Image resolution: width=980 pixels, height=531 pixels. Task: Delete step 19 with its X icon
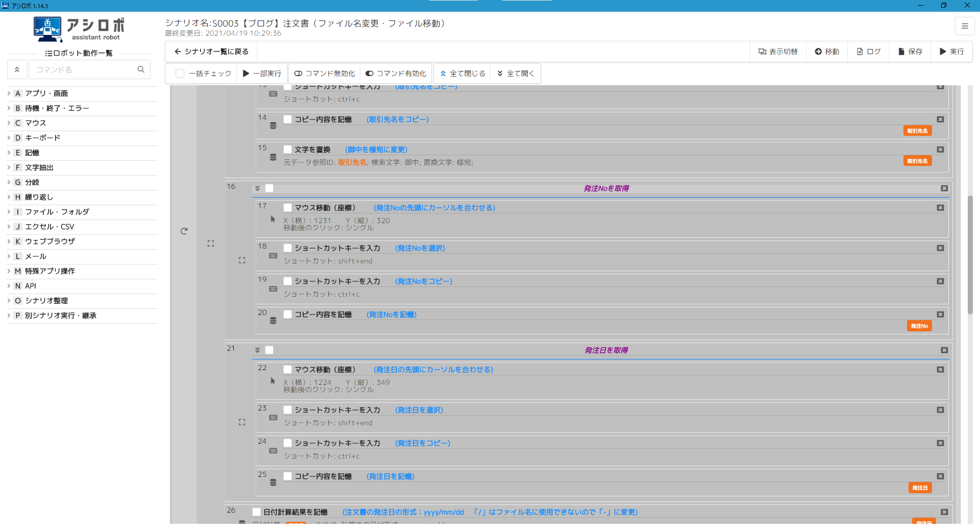[940, 281]
